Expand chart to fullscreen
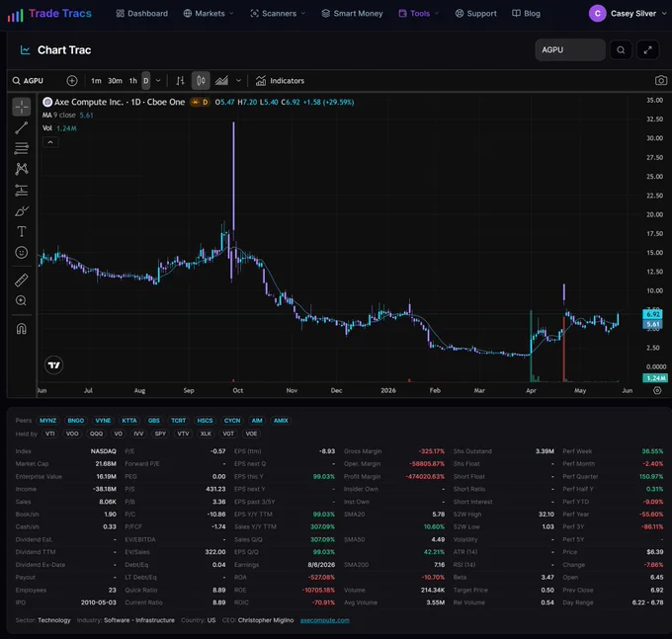This screenshot has height=639, width=672. (x=647, y=50)
